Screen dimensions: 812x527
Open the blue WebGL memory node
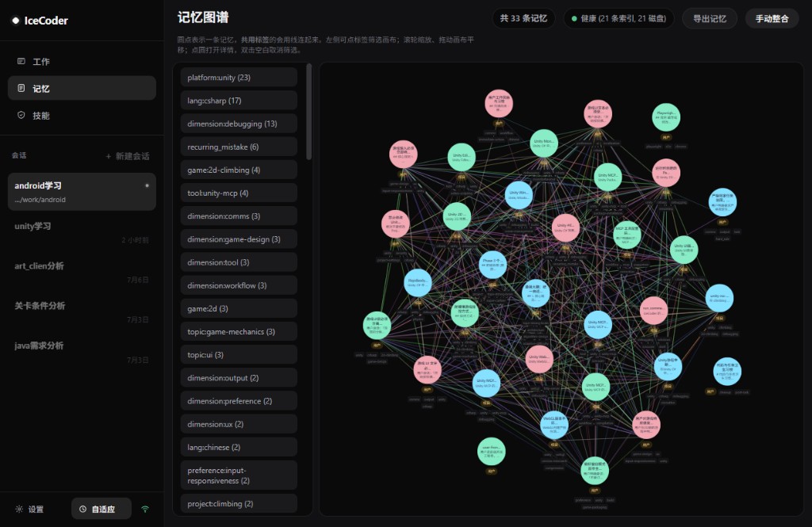[x=554, y=425]
